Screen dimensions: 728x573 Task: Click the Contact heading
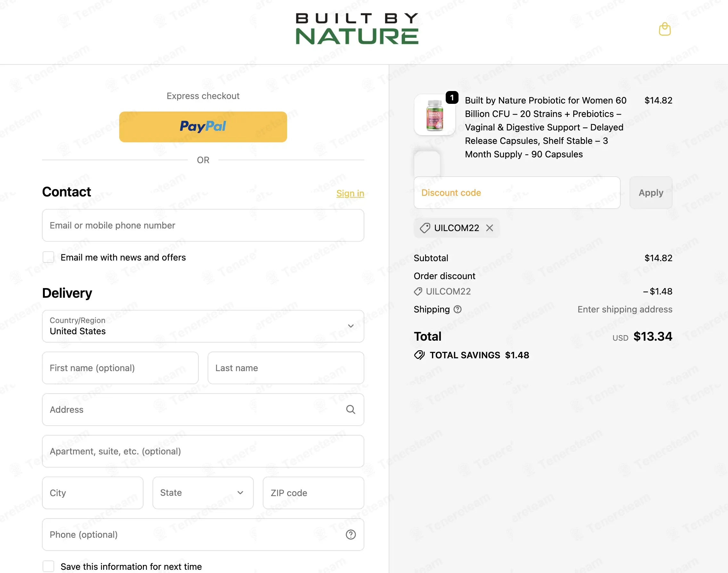click(66, 192)
